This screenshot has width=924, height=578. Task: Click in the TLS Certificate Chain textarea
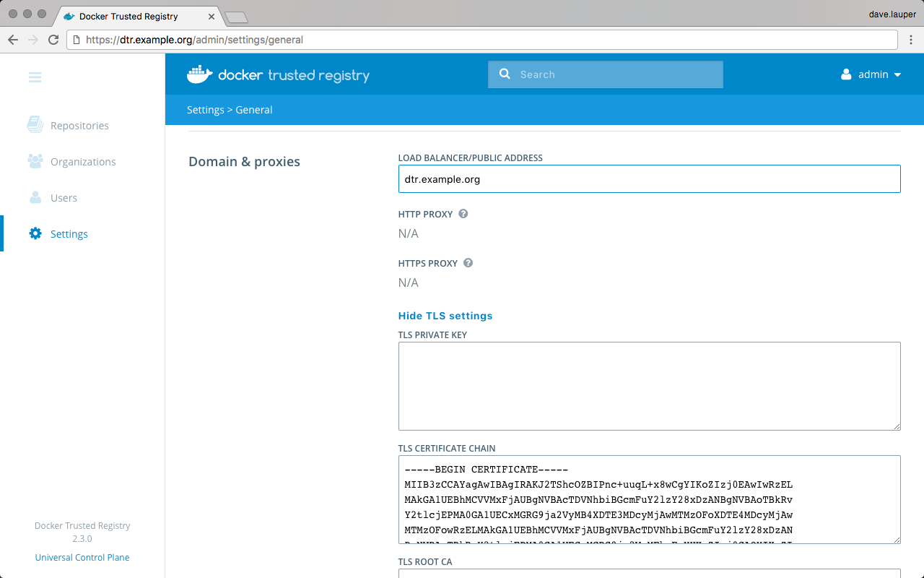click(x=649, y=499)
